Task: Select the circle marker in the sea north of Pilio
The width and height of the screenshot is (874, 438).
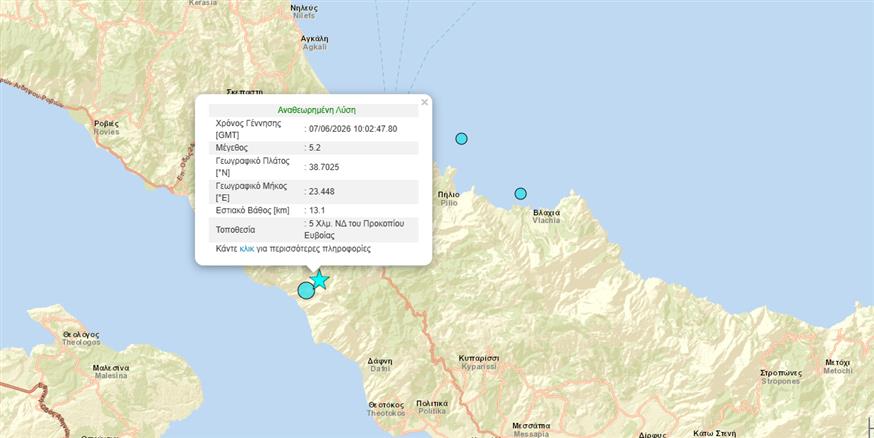Action: coord(462,139)
